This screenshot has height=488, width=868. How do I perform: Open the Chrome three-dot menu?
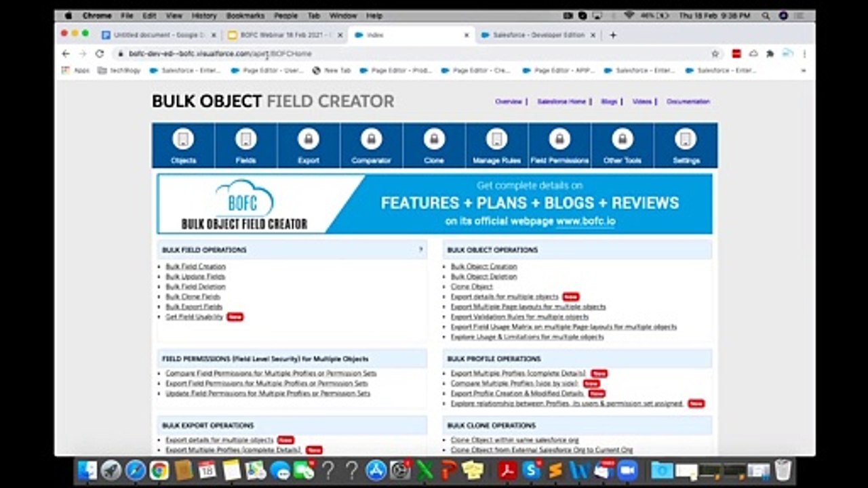804,54
